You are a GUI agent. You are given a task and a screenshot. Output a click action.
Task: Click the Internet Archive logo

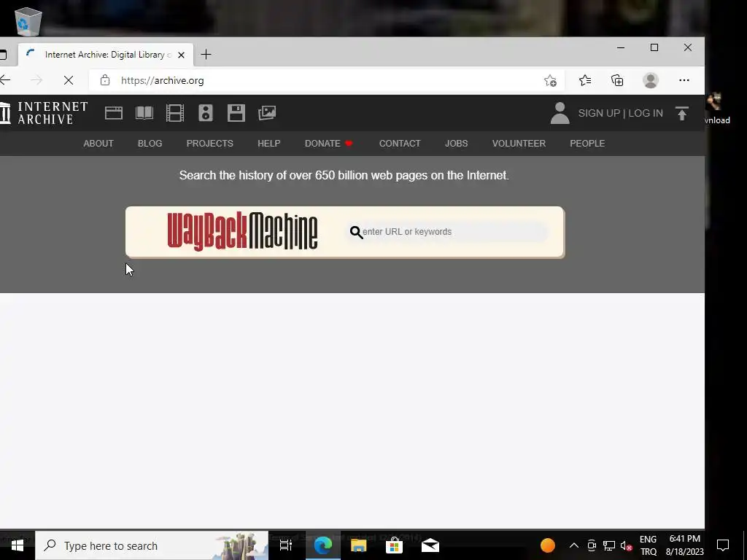(x=44, y=113)
